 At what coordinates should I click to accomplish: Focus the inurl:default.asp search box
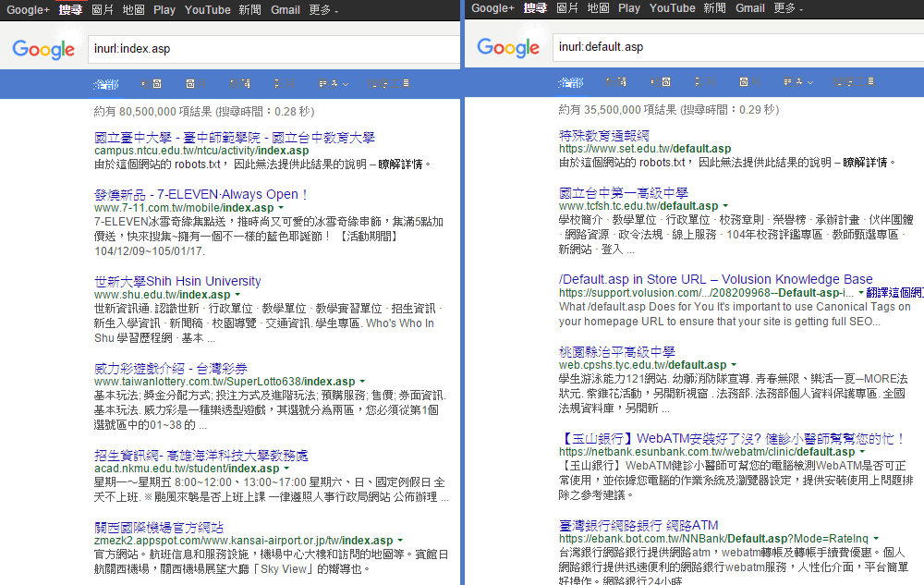point(738,47)
